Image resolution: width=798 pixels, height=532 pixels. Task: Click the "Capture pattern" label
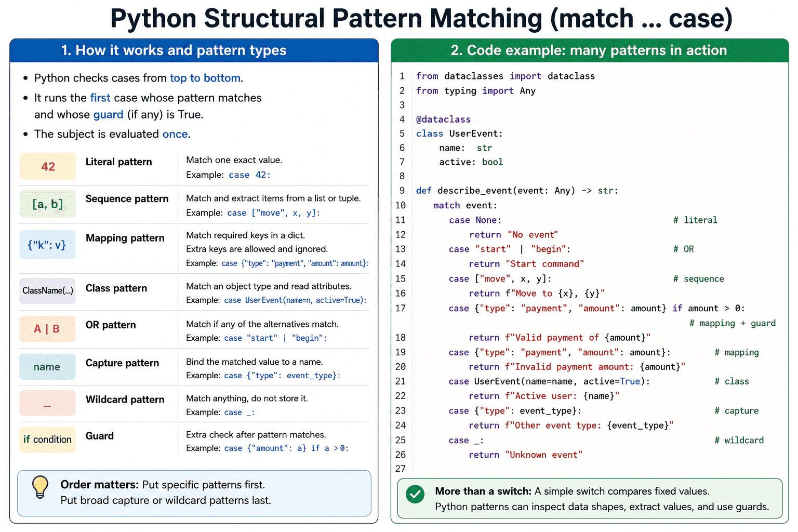[123, 363]
